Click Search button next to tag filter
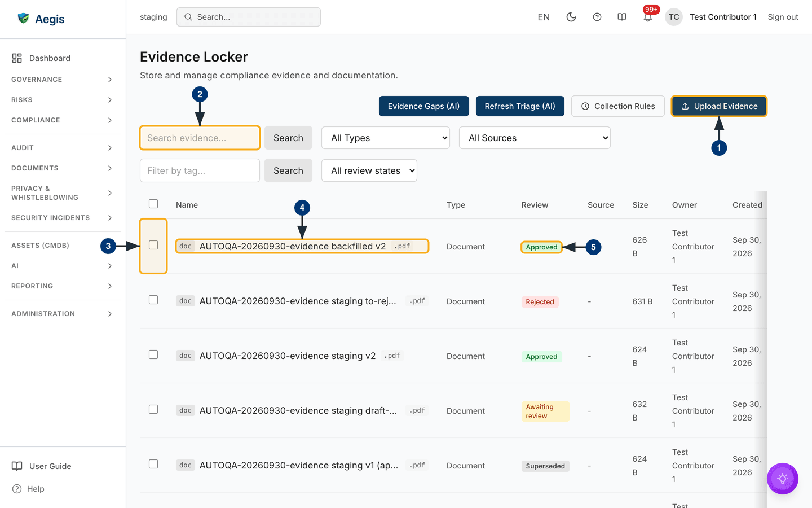This screenshot has width=812, height=508. [288, 170]
